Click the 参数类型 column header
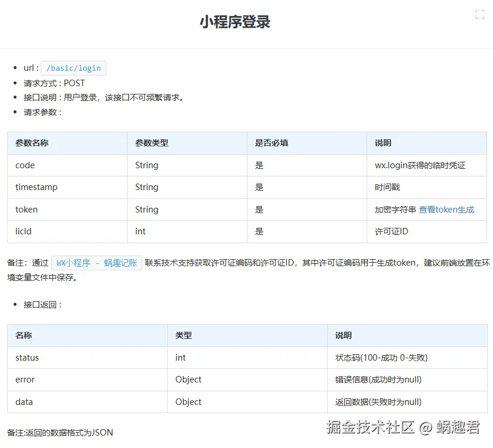This screenshot has width=493, height=448. tap(187, 143)
